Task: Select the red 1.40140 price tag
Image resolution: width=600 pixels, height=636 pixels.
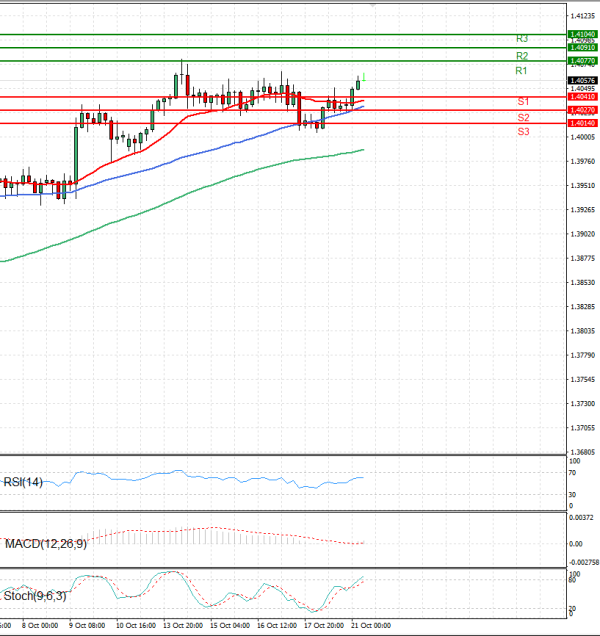Action: (582, 123)
